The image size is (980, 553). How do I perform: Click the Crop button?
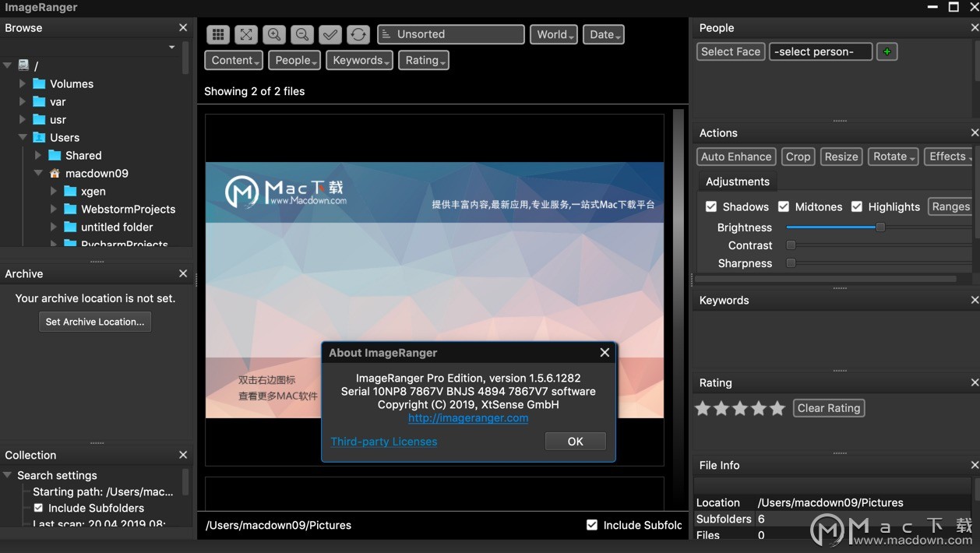click(798, 157)
